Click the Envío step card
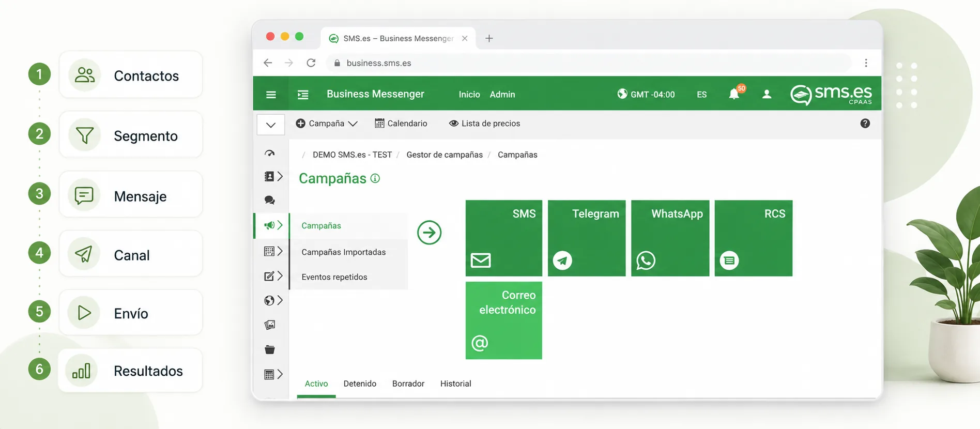 pyautogui.click(x=131, y=312)
